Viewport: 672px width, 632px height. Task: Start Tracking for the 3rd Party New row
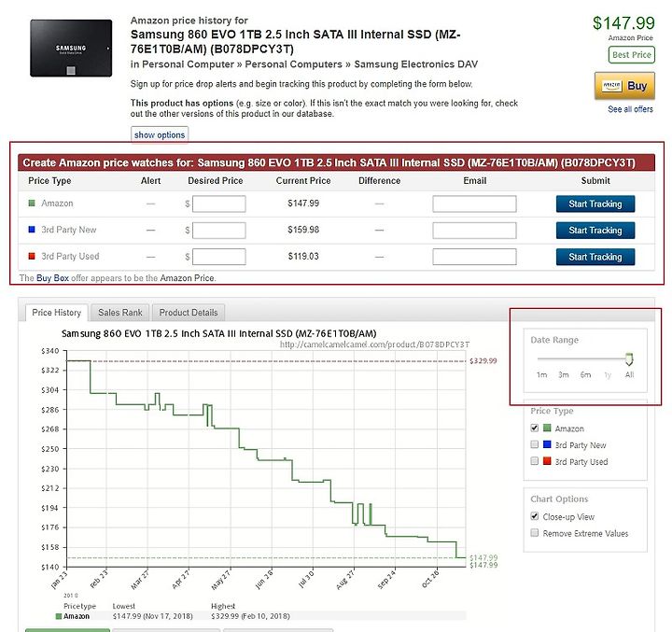pos(595,231)
